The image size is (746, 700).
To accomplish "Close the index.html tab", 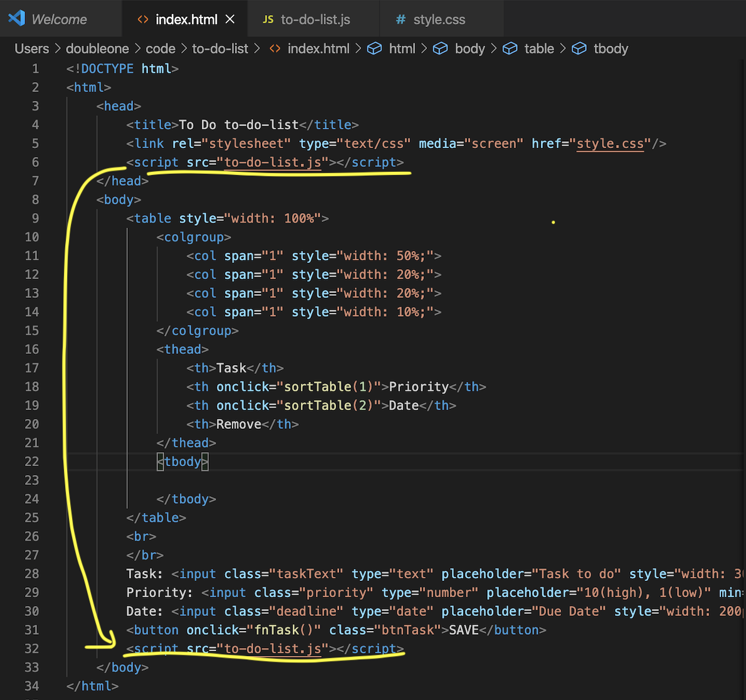I will click(230, 19).
